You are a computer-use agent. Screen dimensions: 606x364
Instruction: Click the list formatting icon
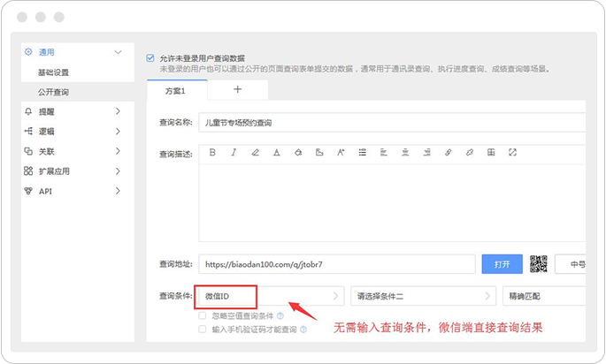tap(363, 153)
